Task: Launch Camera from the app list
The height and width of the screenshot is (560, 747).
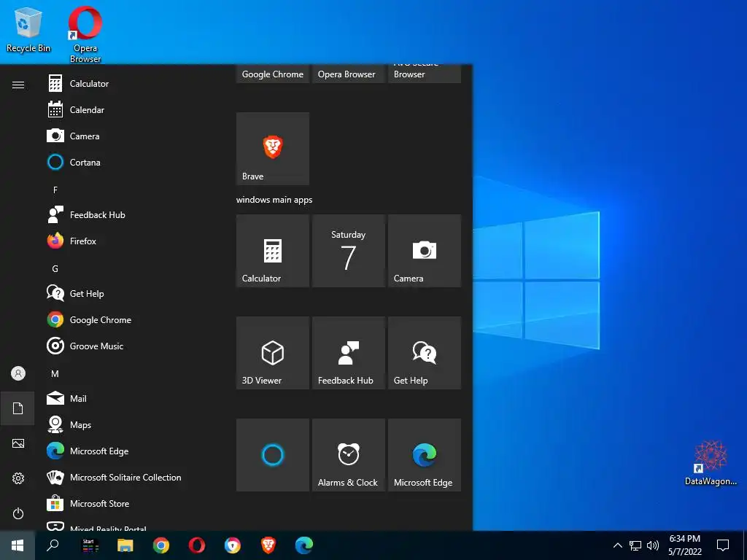Action: [133, 136]
